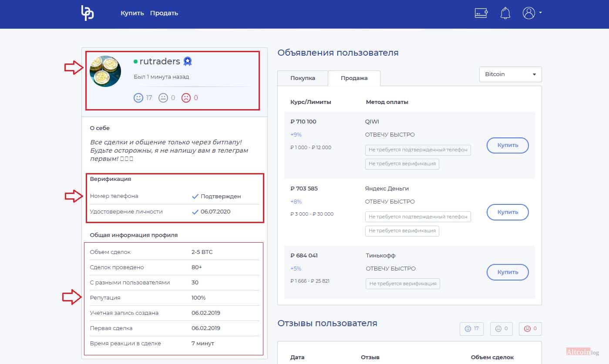
Task: Click the rutraders username
Action: (160, 61)
